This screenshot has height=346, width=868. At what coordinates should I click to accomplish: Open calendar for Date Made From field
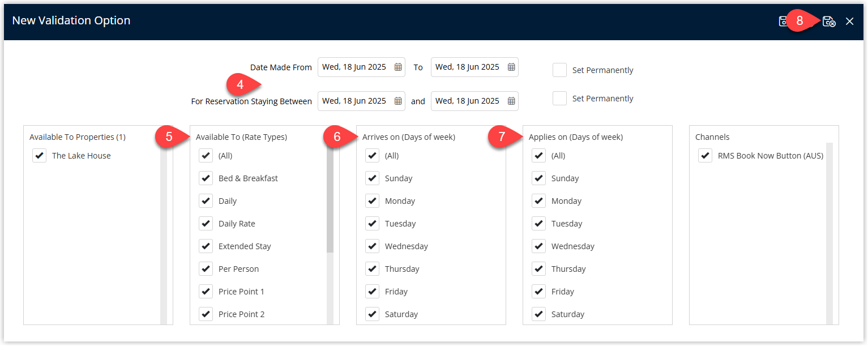point(398,67)
